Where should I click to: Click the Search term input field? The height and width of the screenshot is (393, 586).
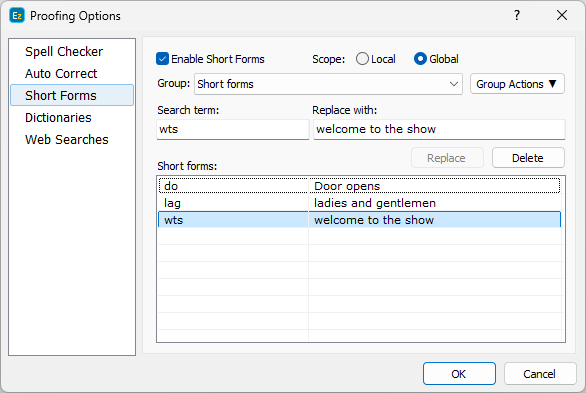(233, 129)
